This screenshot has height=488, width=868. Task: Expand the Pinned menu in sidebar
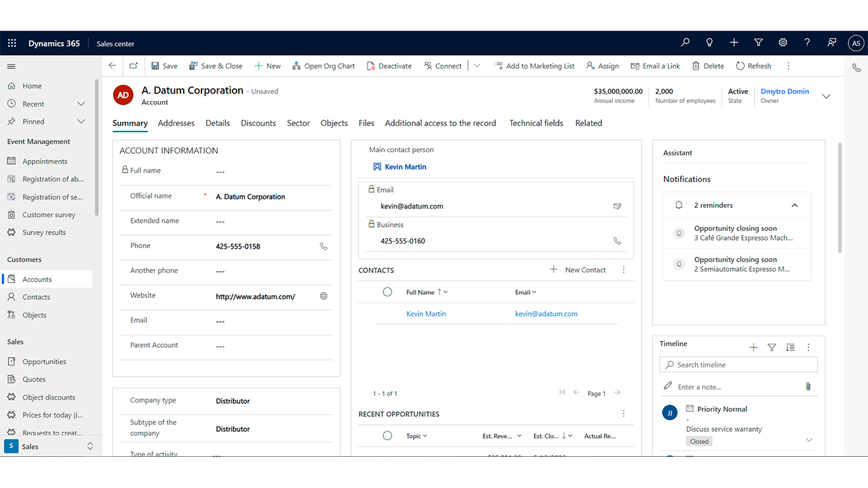click(x=81, y=121)
